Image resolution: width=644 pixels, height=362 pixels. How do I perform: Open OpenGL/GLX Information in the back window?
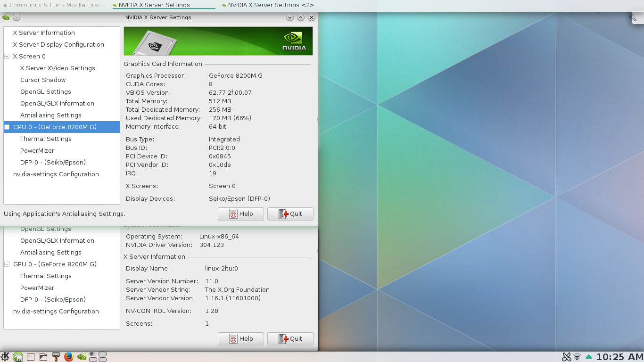coord(57,240)
